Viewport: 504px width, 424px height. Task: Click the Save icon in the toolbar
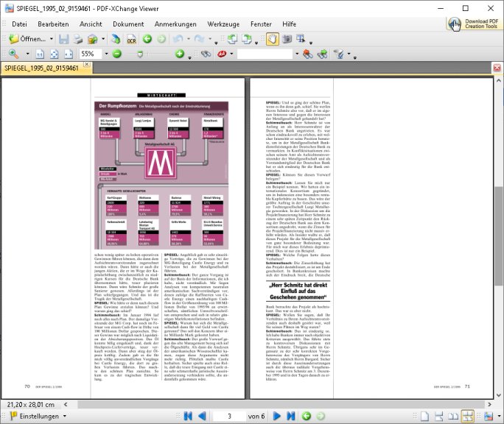pos(64,38)
